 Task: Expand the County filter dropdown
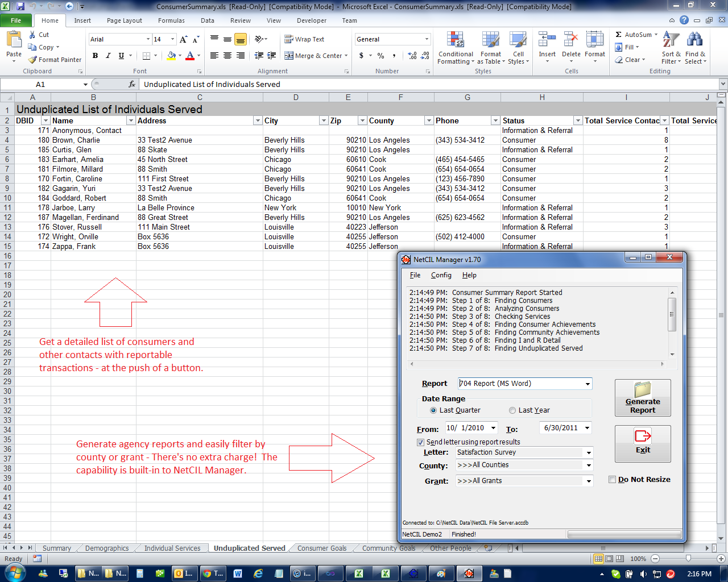point(588,465)
